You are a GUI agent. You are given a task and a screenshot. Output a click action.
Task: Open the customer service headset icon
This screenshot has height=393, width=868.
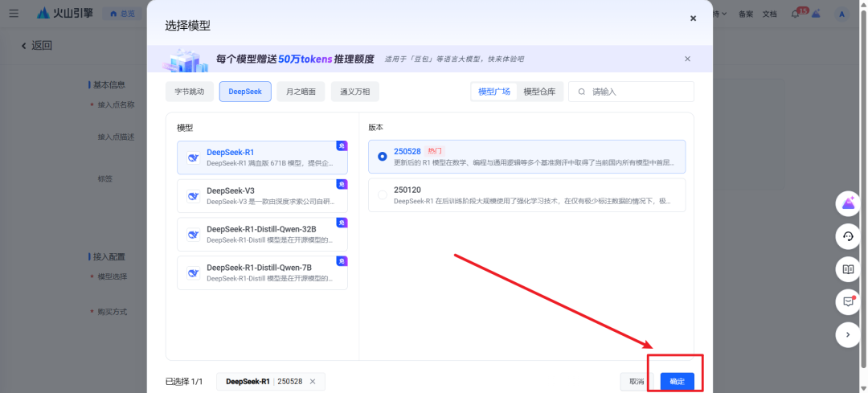click(848, 236)
